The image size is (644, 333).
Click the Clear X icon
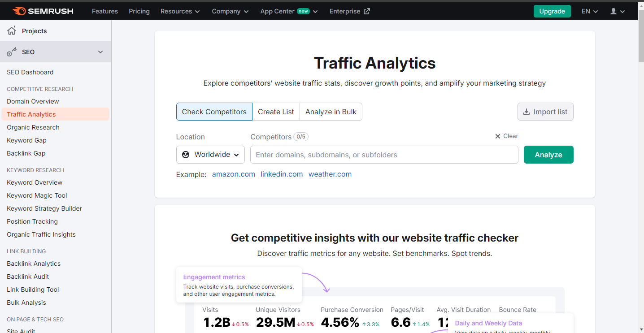click(497, 136)
